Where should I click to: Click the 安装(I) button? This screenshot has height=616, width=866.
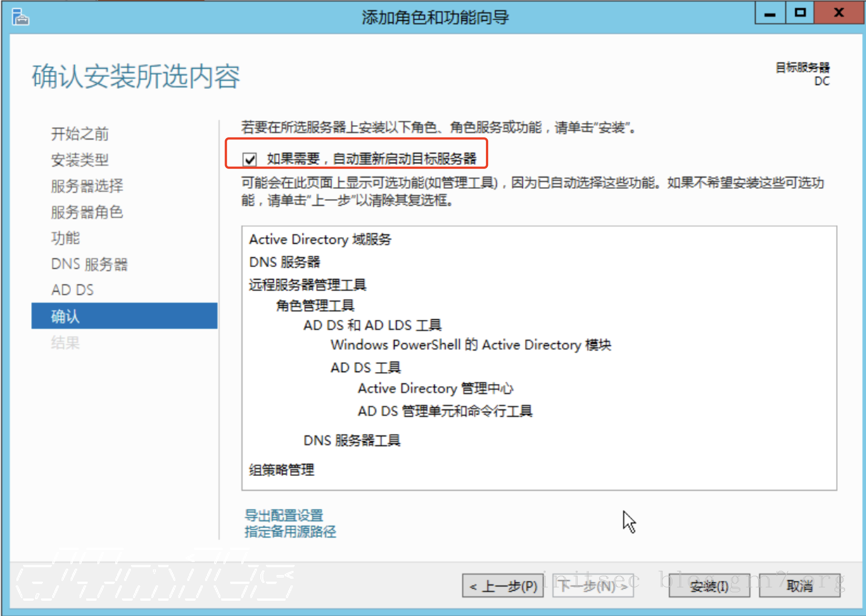coord(709,585)
